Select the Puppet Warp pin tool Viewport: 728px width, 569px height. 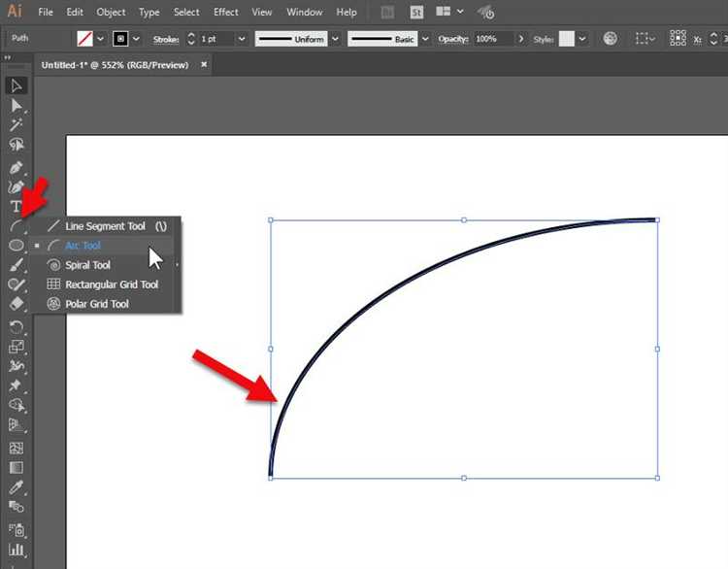click(x=17, y=385)
